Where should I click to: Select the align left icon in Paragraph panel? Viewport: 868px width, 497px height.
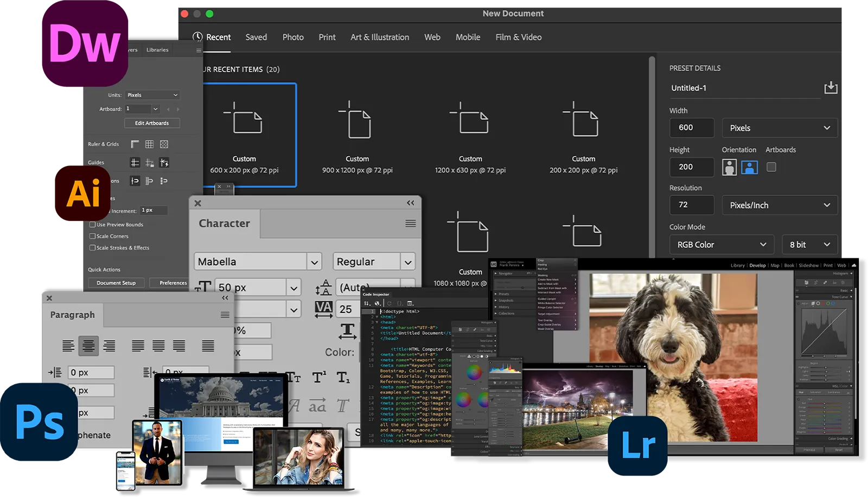(68, 346)
